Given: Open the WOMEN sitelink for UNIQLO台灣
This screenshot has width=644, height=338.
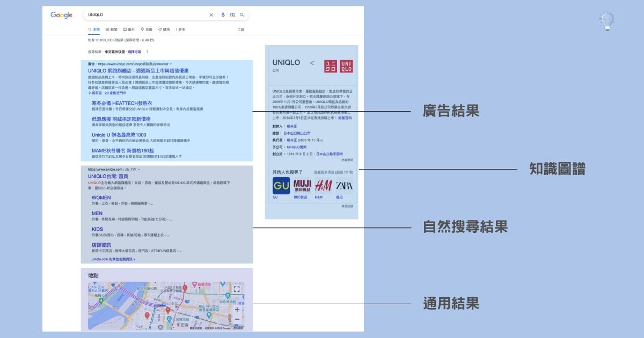Looking at the screenshot, I should (102, 197).
